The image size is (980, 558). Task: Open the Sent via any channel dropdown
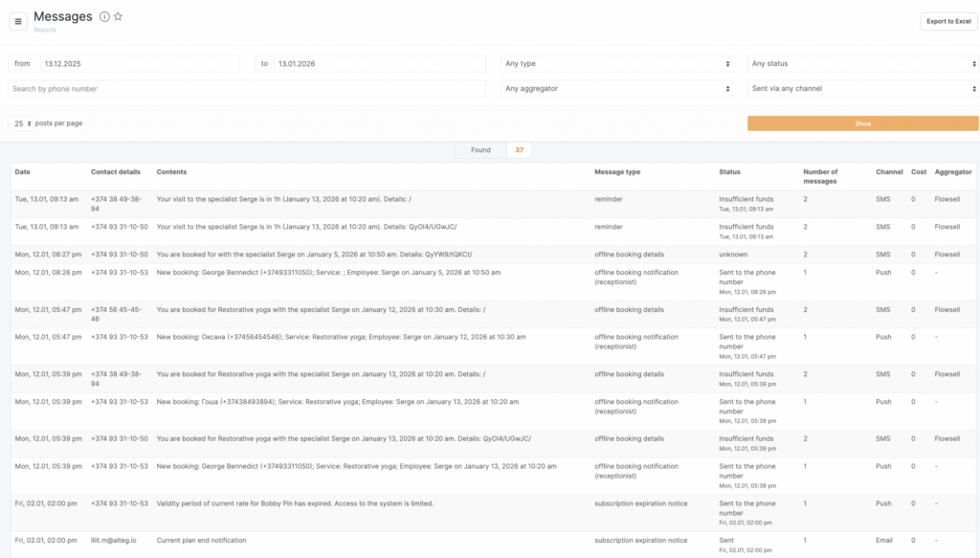point(862,88)
